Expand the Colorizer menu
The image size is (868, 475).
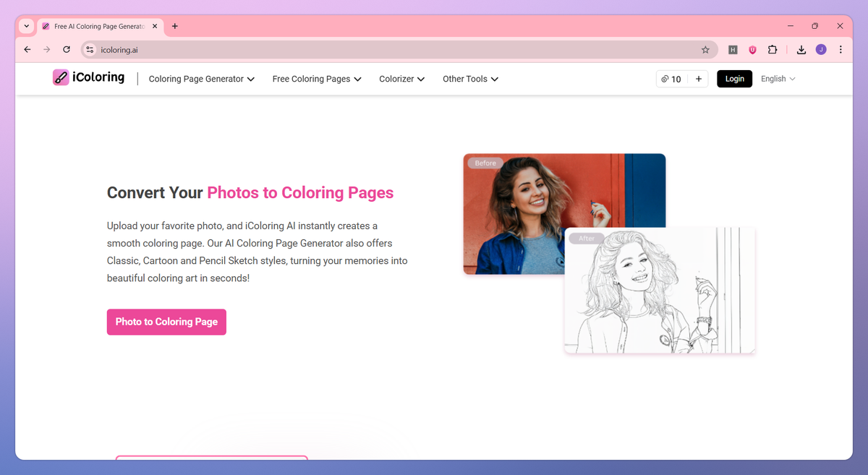click(x=402, y=79)
